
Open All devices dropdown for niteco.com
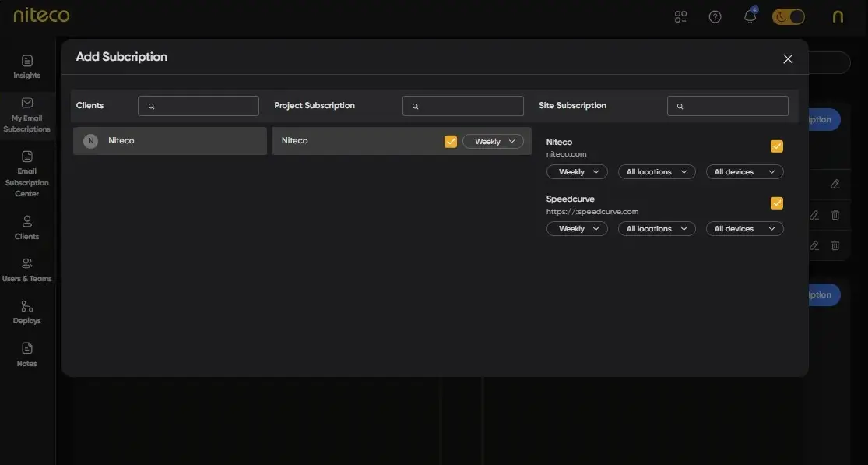pos(744,171)
